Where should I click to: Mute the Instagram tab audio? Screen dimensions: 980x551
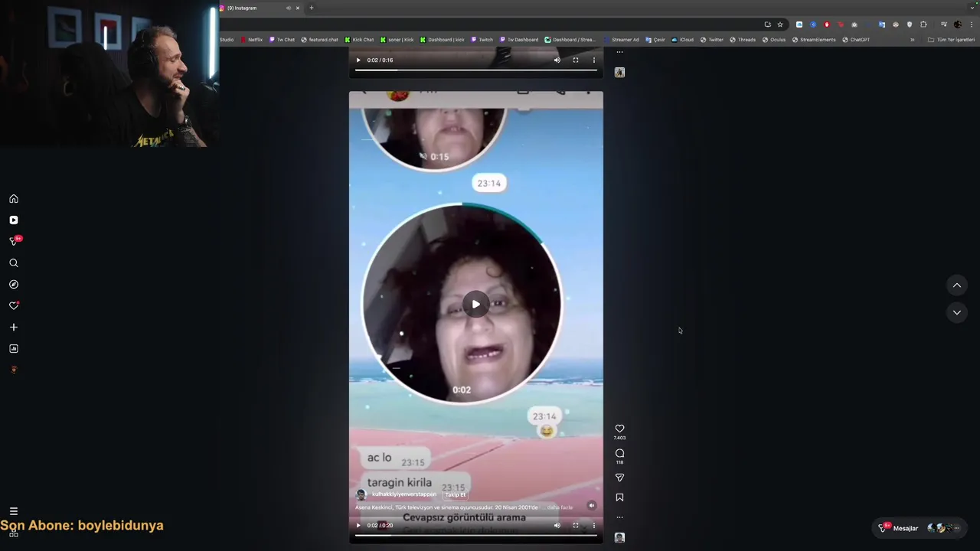coord(289,8)
